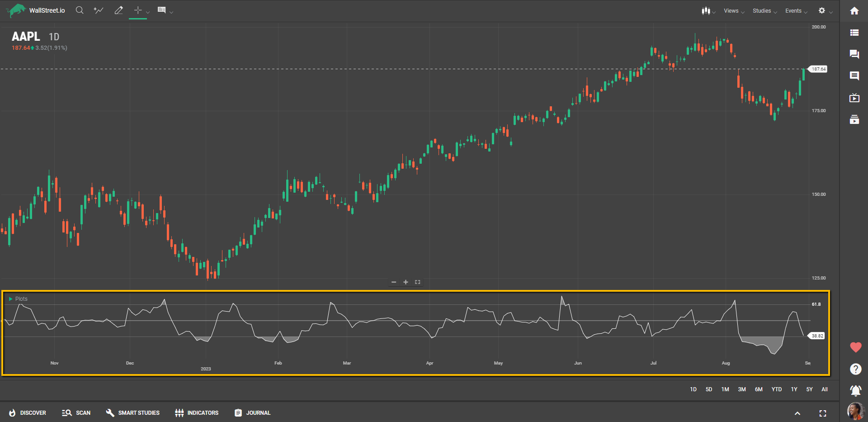Switch to the Journal tab

click(252, 413)
